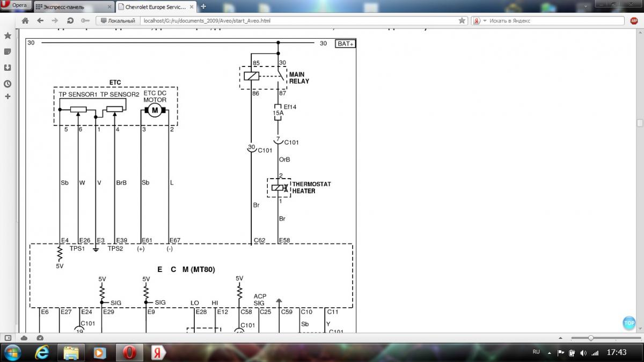Navigate back to previous page
This screenshot has width=644, height=362.
[x=40, y=20]
